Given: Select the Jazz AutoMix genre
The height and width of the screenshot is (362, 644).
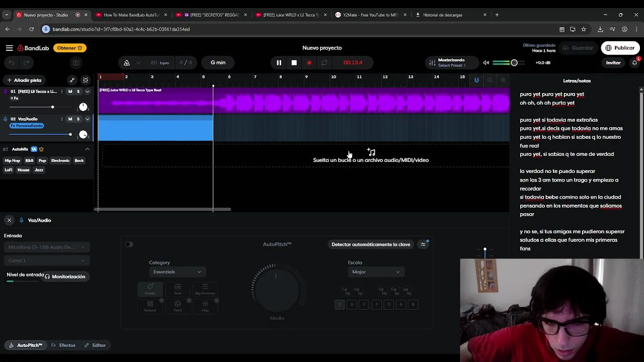Looking at the screenshot, I should point(39,170).
